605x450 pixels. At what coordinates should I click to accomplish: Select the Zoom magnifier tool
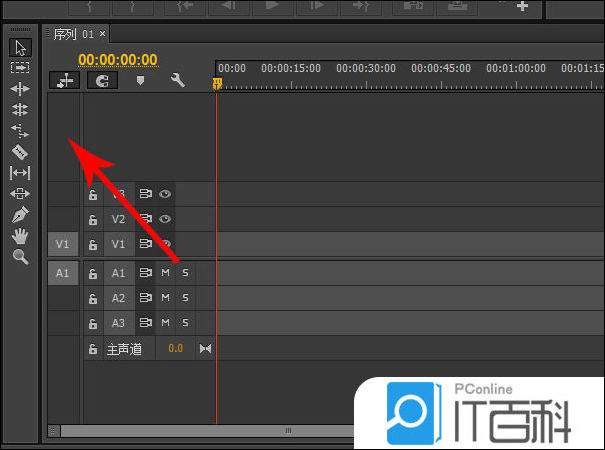tap(20, 257)
